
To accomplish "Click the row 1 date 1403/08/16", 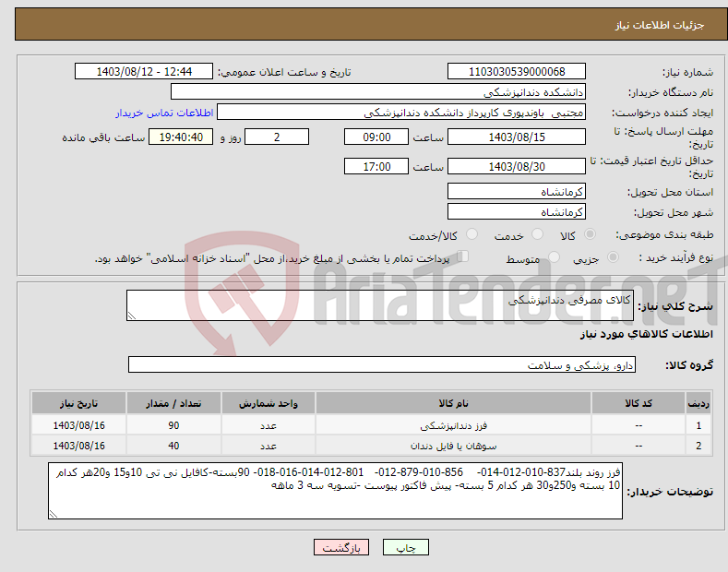I will click(x=79, y=425).
